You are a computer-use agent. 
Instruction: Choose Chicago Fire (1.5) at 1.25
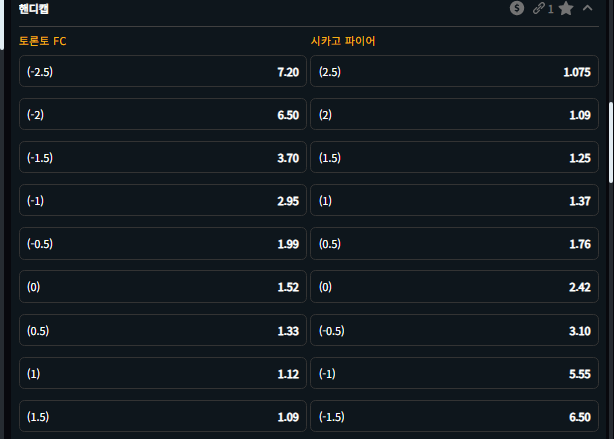(x=453, y=158)
